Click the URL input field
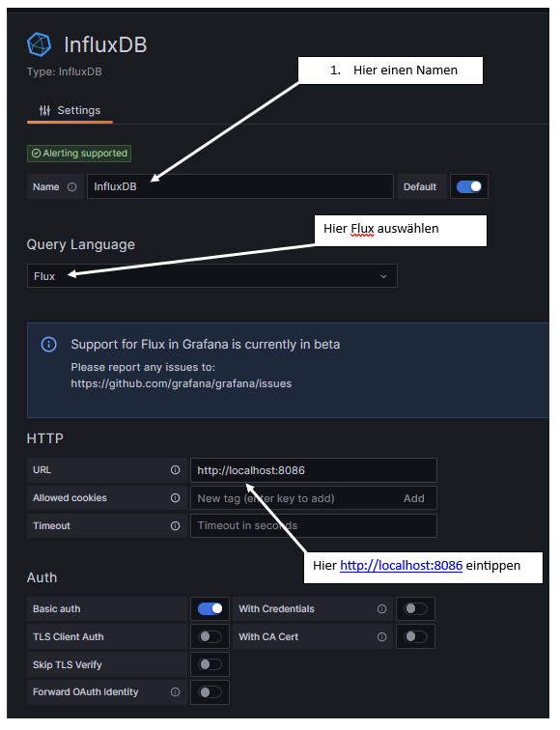560x730 pixels. click(314, 470)
